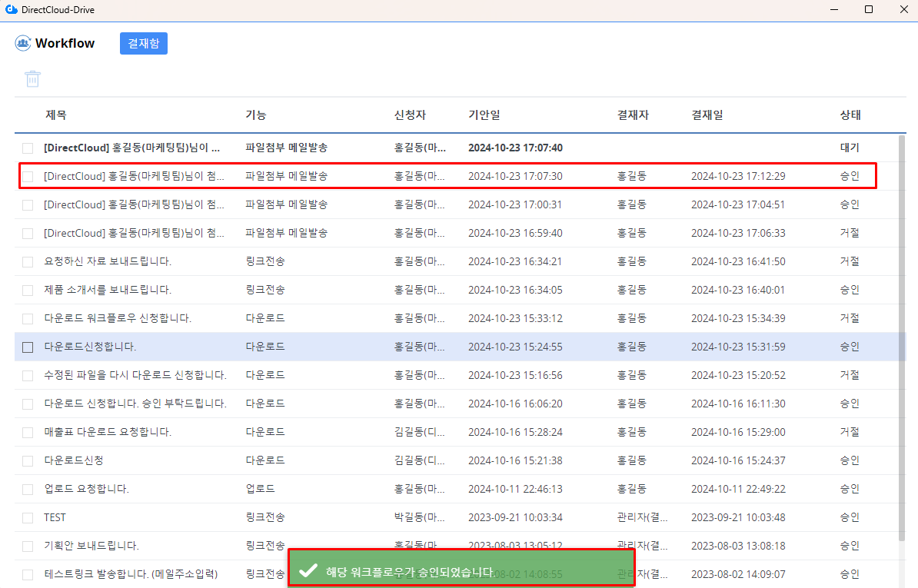Click the DirectCloud-Drive logo in title bar

(11, 9)
